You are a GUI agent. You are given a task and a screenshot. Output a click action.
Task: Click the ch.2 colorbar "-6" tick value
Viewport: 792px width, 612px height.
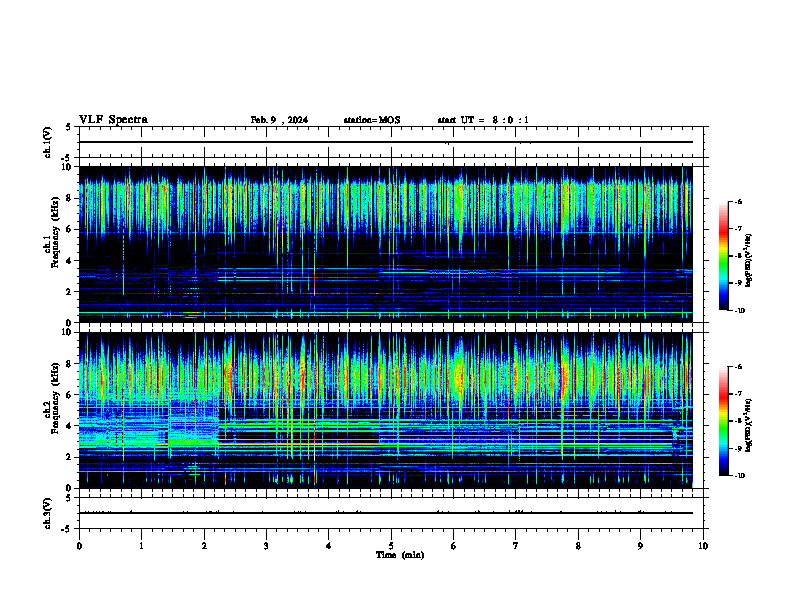(x=738, y=367)
